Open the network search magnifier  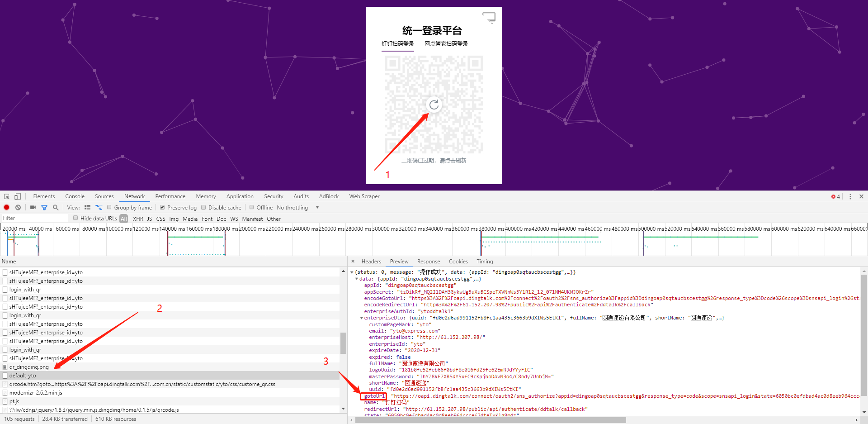click(x=56, y=208)
